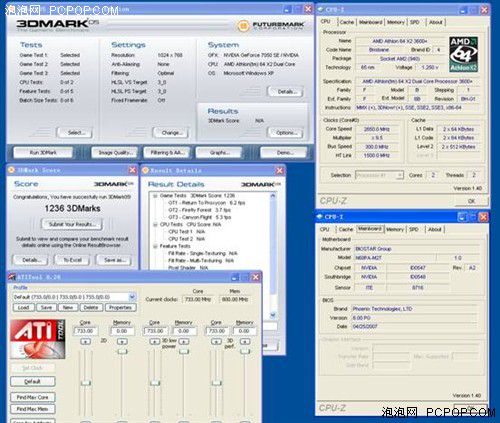Close the Result Details window
This screenshot has height=423, width=500.
coord(279,171)
